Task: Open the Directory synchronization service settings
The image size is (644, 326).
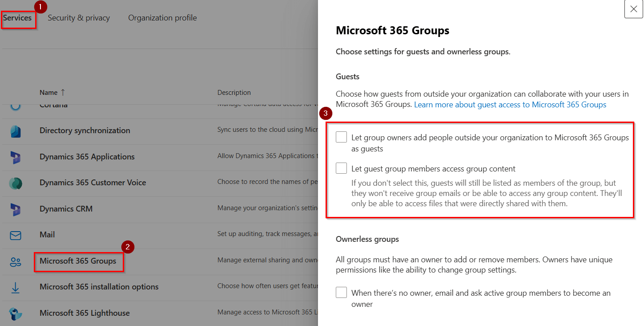Action: coord(85,131)
